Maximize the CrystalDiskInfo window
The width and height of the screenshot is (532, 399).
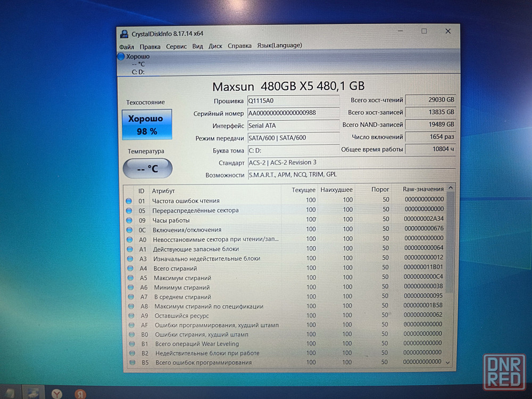424,31
